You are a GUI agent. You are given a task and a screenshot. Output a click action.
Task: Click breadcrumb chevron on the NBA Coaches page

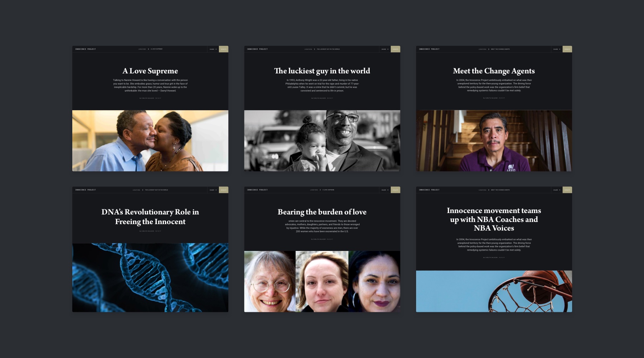[489, 190]
